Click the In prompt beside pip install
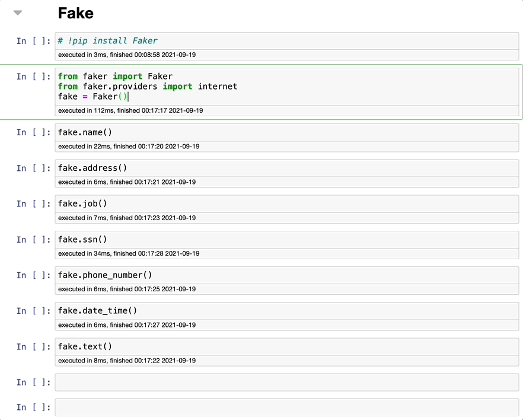 click(x=33, y=42)
